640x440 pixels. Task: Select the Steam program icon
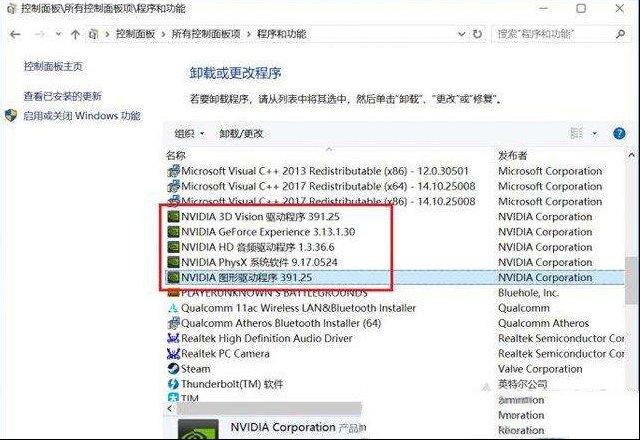coord(173,369)
